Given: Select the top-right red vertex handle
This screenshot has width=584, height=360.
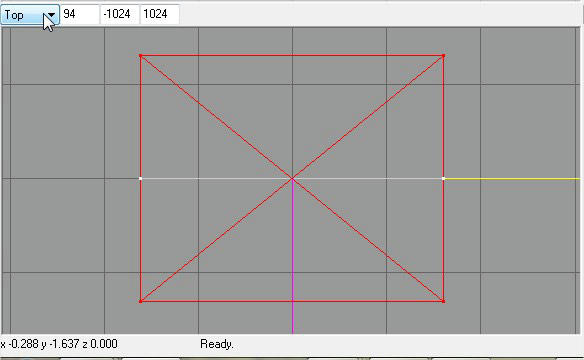Looking at the screenshot, I should click(x=443, y=56).
